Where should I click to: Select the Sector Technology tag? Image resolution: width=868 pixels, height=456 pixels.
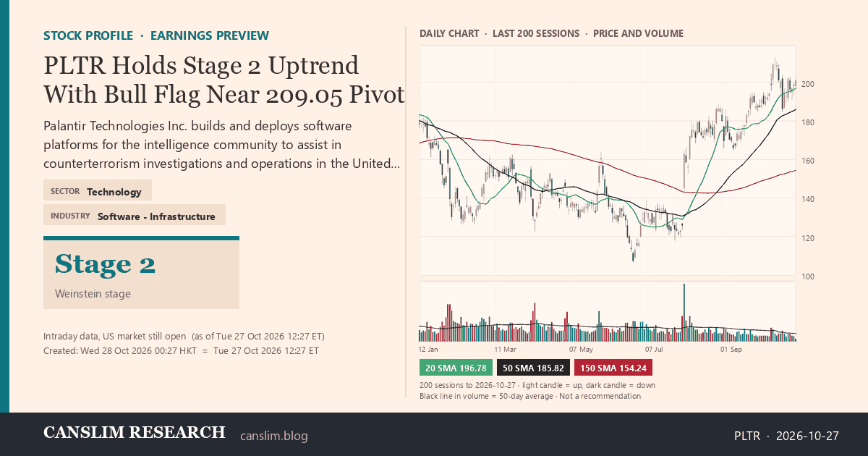[x=98, y=191]
